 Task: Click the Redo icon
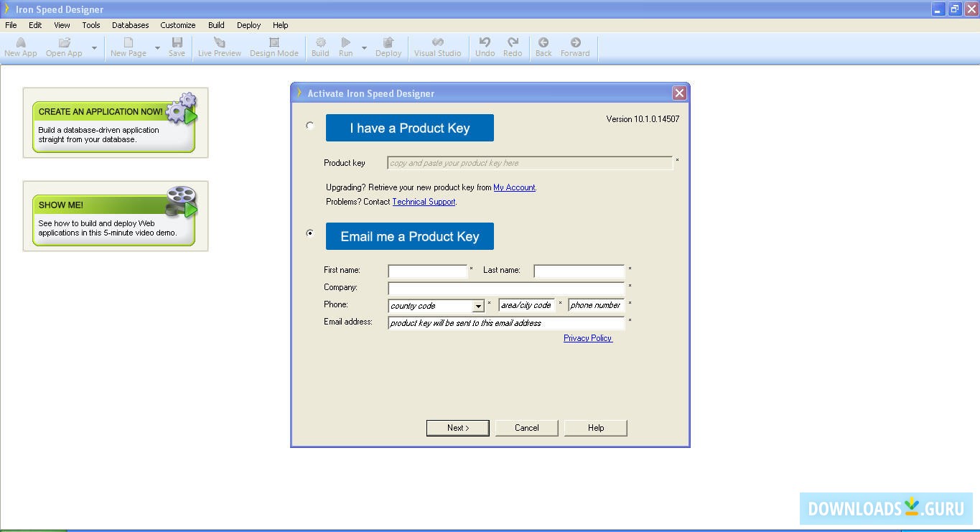[x=512, y=46]
